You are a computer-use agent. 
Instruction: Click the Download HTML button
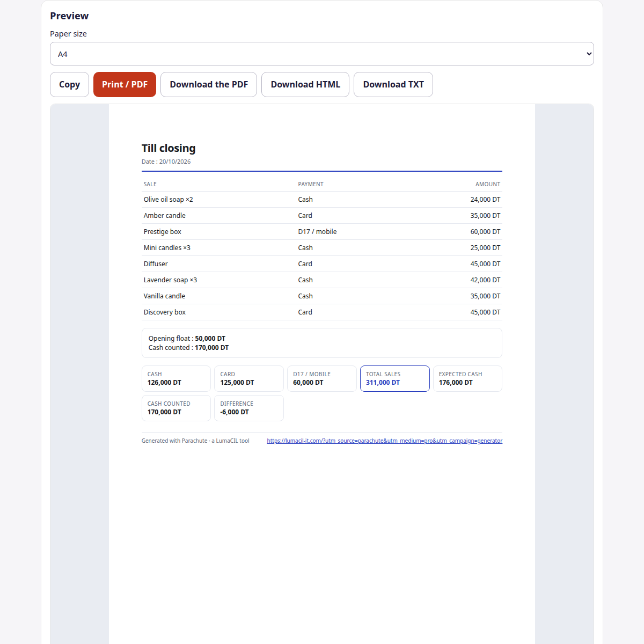point(305,84)
